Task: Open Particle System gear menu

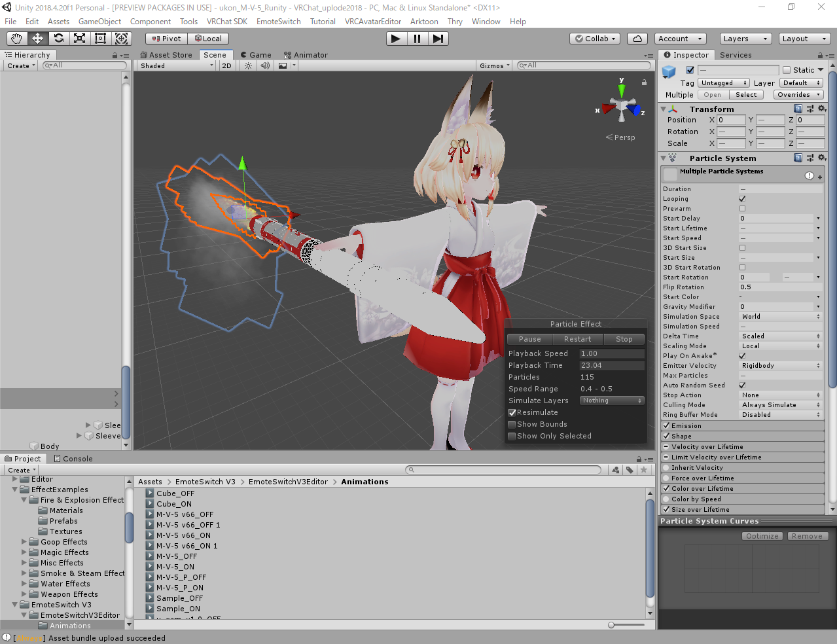Action: coord(822,158)
